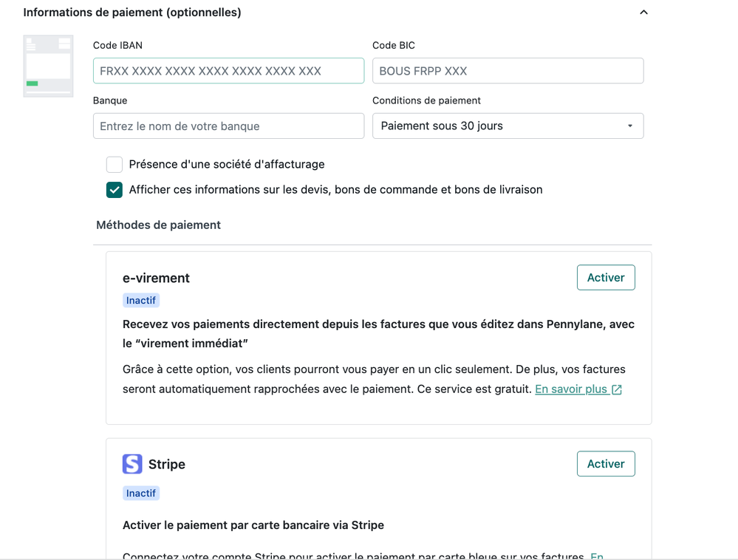
Task: Open the Conditions de paiement dropdown
Action: click(507, 126)
